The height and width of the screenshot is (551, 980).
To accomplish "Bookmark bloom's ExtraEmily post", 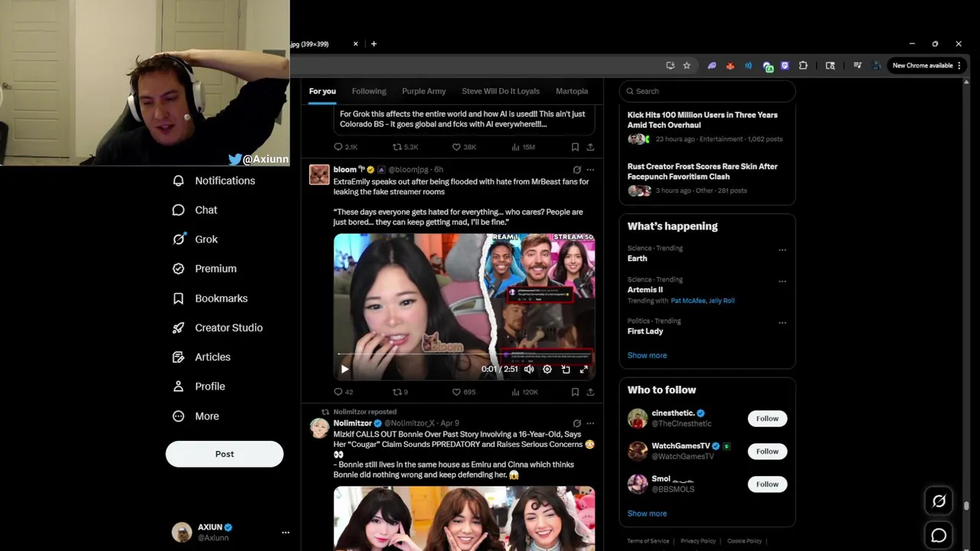I will (575, 392).
